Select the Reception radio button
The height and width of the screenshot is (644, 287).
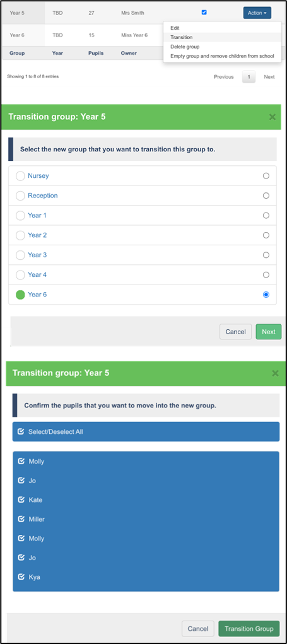click(266, 196)
